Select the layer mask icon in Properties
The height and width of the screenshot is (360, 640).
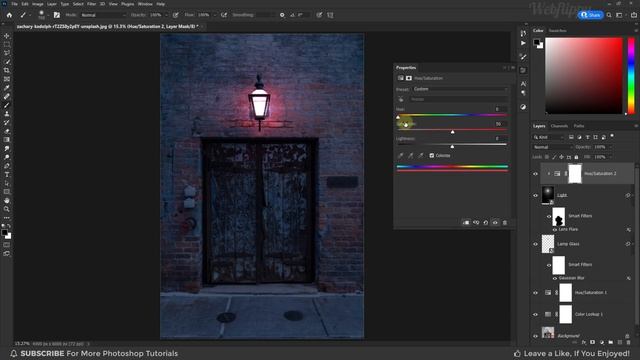409,78
